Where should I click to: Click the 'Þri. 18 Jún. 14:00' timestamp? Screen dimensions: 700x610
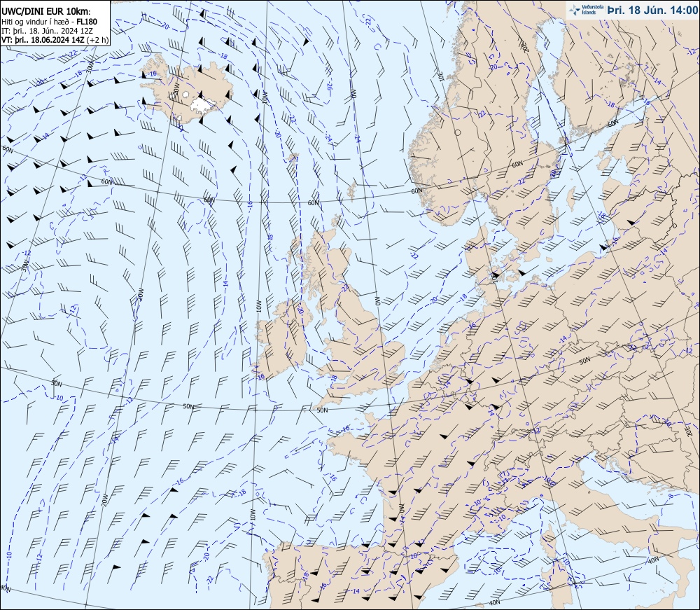(652, 11)
